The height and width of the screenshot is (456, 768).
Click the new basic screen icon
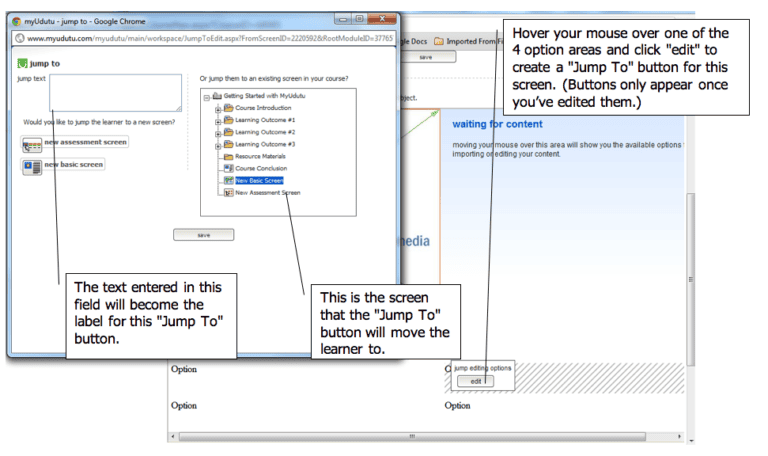pyautogui.click(x=31, y=165)
